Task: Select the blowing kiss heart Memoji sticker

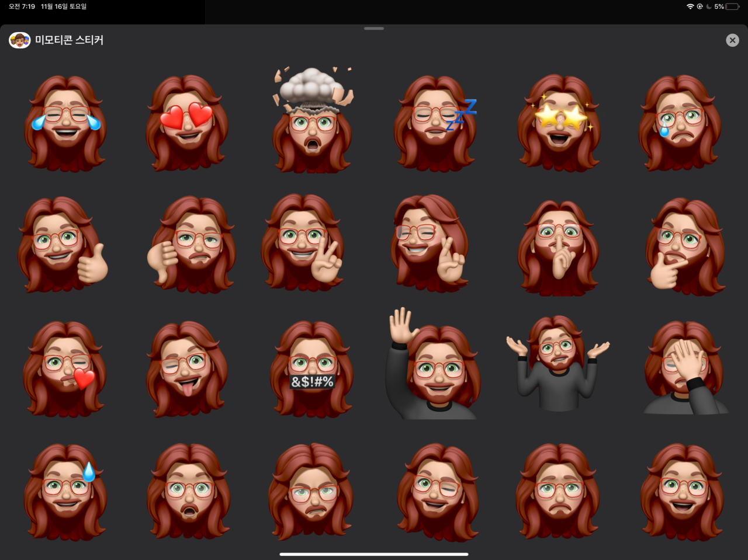Action: [65, 368]
